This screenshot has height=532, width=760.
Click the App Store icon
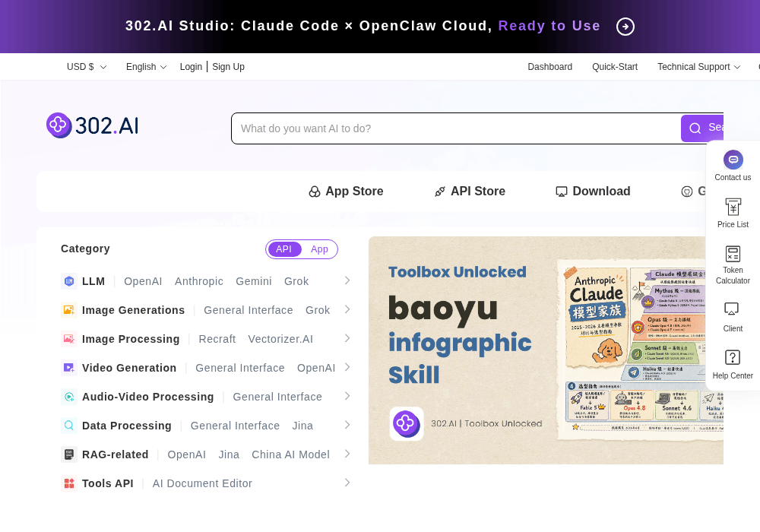pos(315,192)
